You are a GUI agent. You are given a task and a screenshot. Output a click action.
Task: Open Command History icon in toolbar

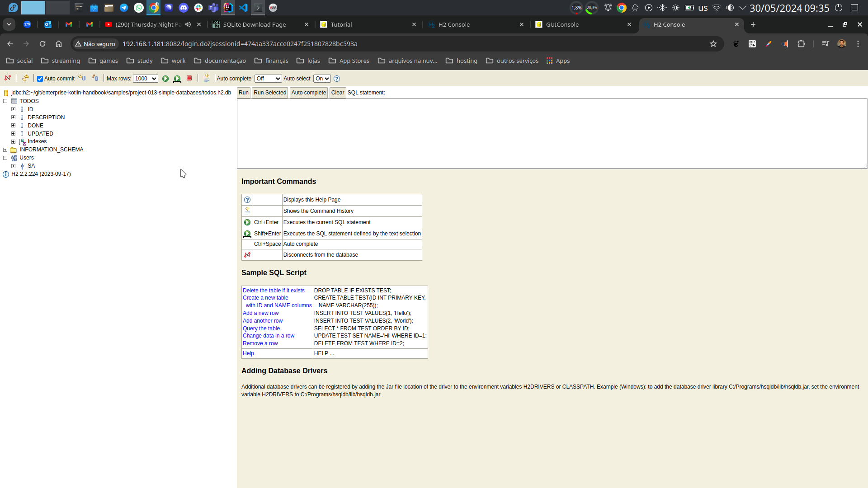pyautogui.click(x=207, y=78)
